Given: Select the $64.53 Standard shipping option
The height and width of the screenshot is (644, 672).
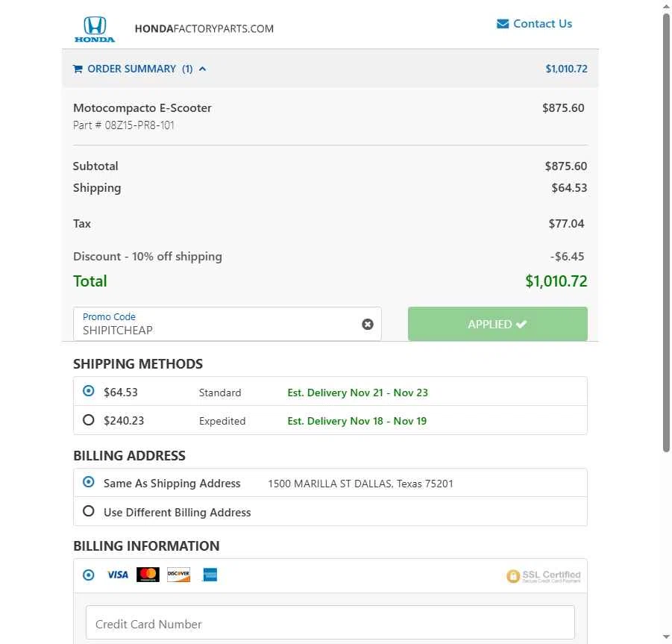Looking at the screenshot, I should [88, 391].
